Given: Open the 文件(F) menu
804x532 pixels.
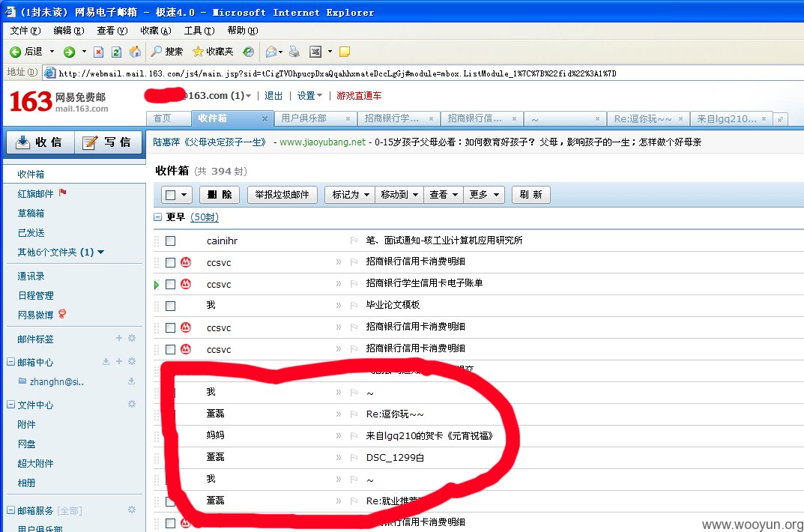Looking at the screenshot, I should 25,31.
